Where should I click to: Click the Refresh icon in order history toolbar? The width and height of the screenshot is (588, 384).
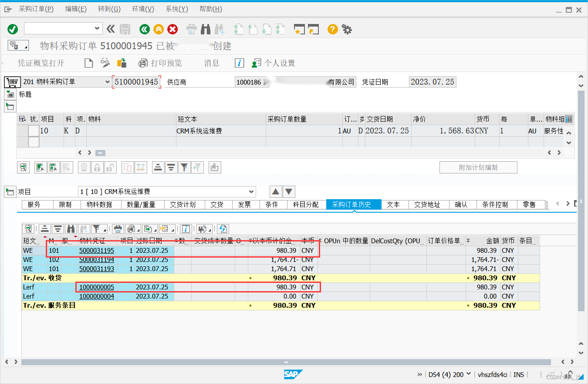point(223,228)
